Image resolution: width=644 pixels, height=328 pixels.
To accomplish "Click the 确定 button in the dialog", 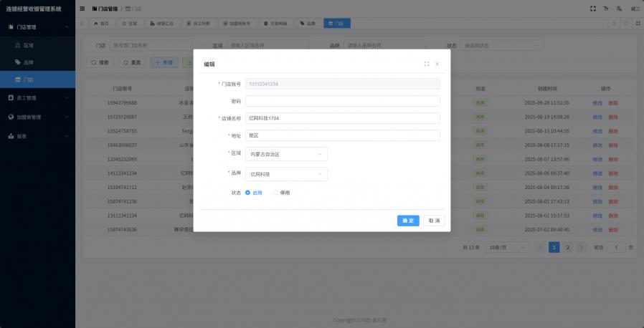I will (408, 221).
